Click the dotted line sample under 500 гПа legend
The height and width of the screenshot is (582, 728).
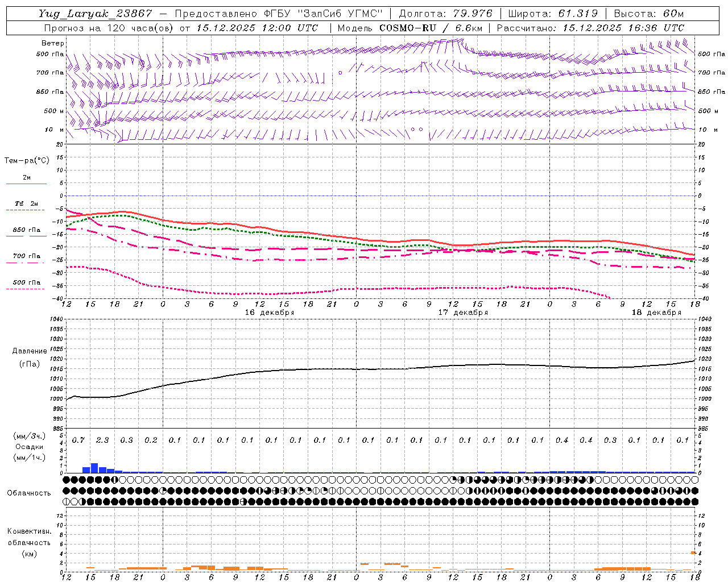coord(25,289)
